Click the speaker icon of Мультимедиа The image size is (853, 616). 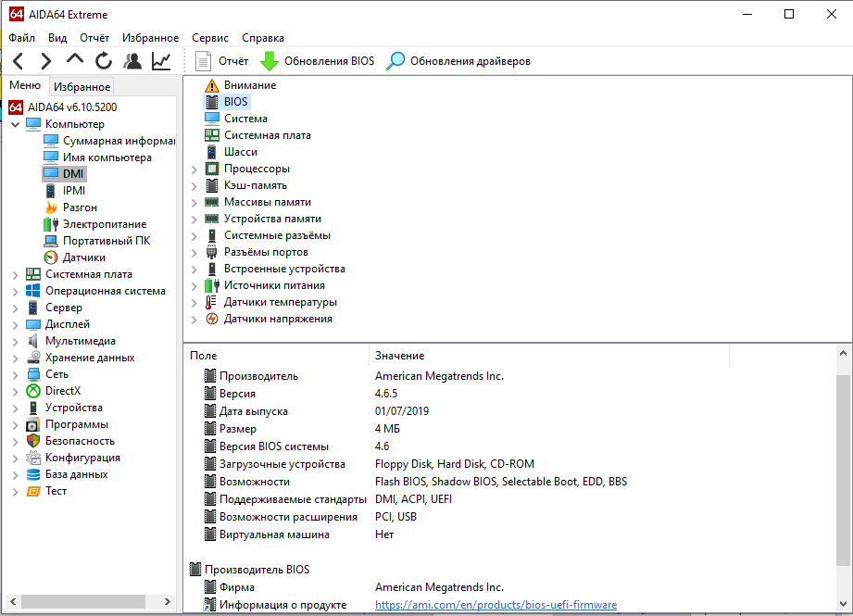[x=33, y=341]
